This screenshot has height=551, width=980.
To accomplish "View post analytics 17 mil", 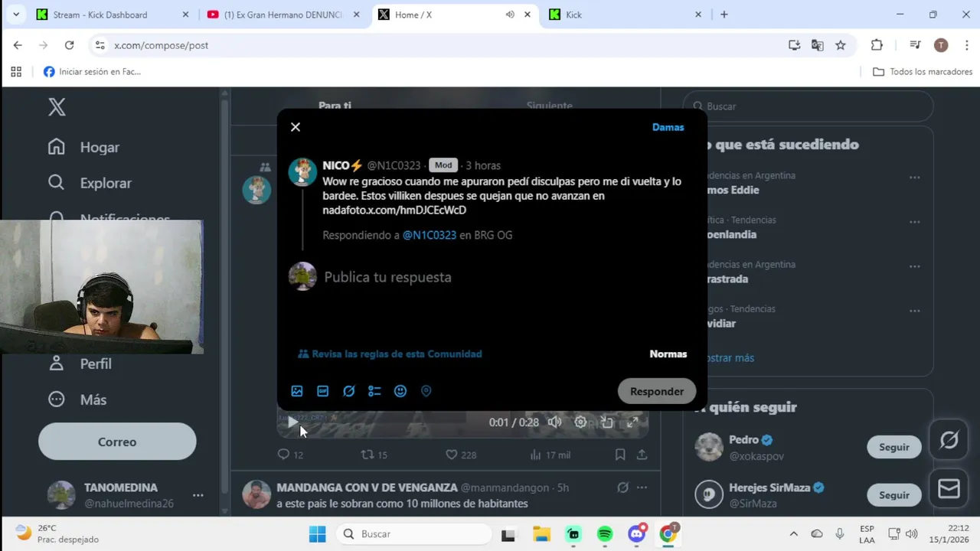I will [550, 455].
